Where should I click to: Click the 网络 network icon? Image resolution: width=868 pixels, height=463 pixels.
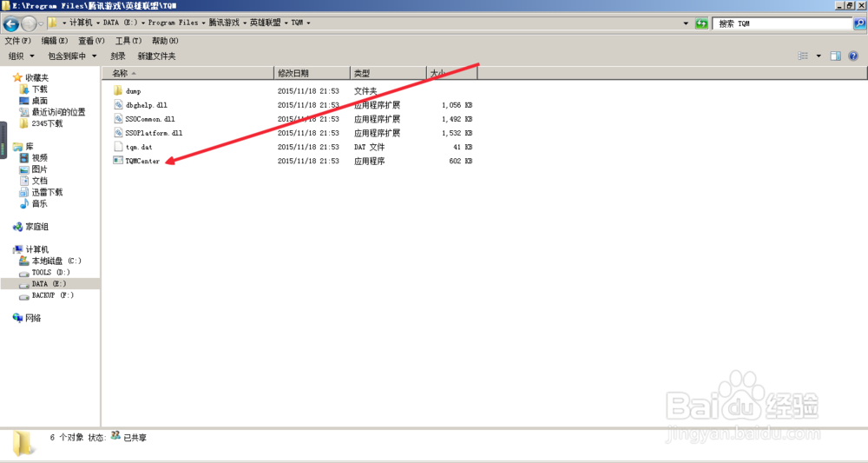coord(17,318)
